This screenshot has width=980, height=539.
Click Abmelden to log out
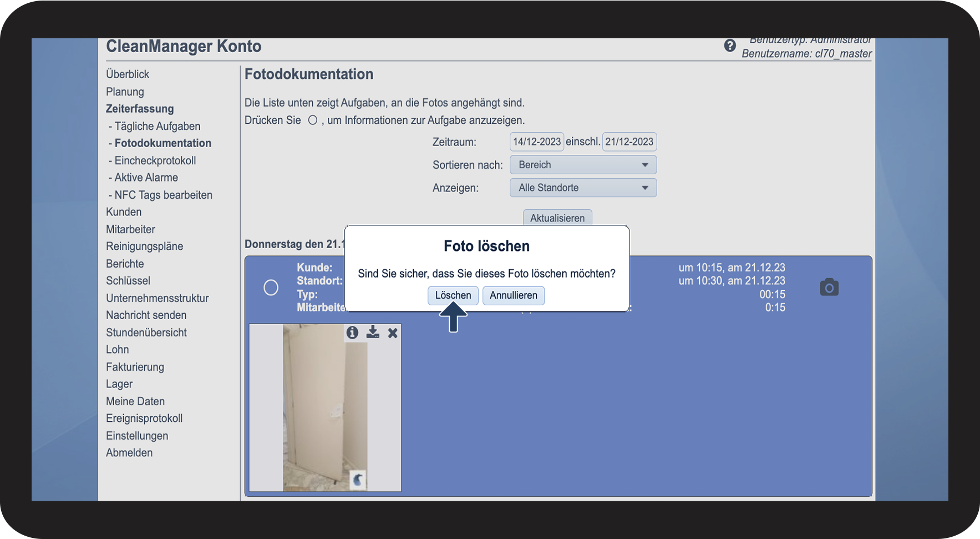point(129,453)
